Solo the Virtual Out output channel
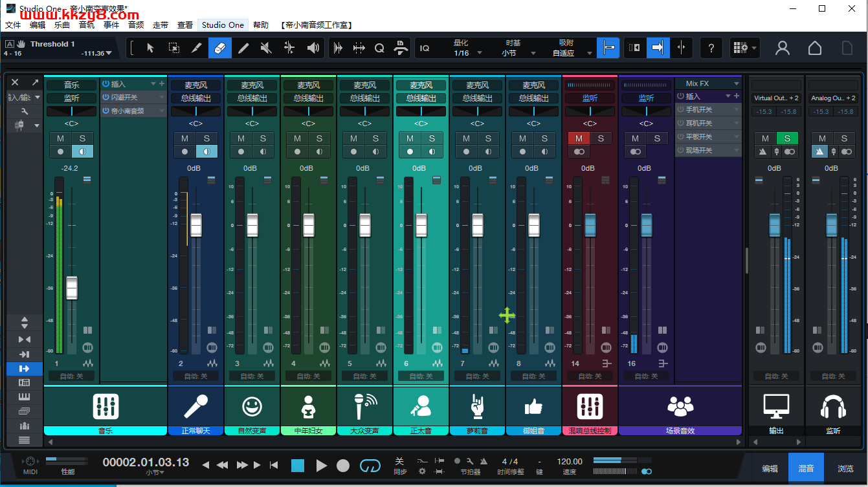Image resolution: width=868 pixels, height=487 pixels. (x=787, y=138)
